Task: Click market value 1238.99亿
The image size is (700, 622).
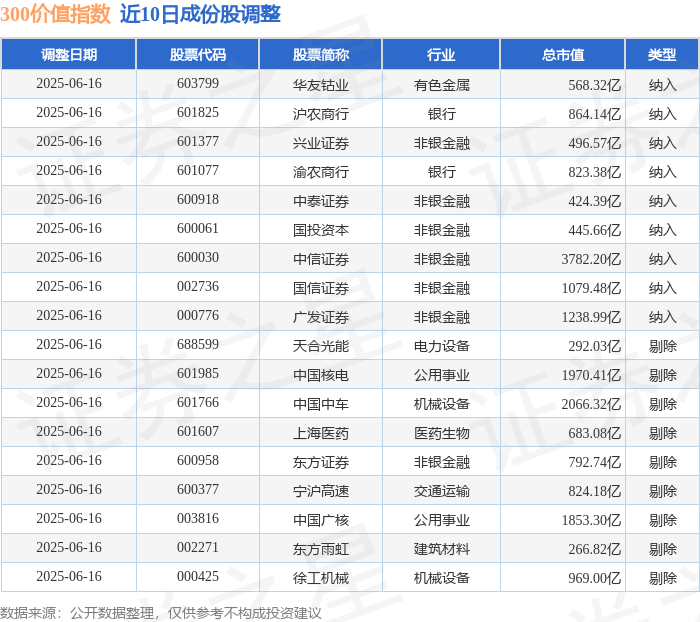Action: pos(591,317)
